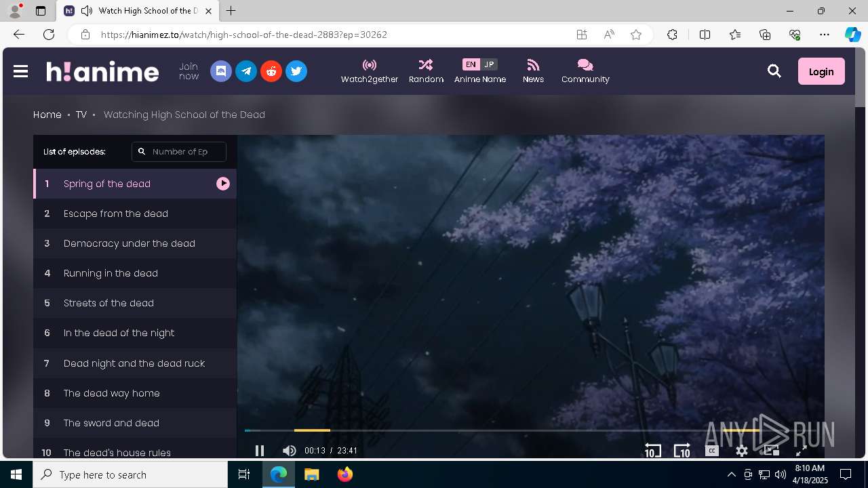This screenshot has width=868, height=488.
Task: Enable picture-in-picture mode
Action: [771, 451]
